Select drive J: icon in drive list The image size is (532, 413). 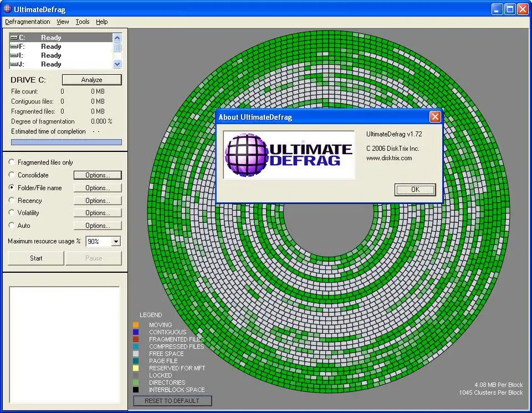click(14, 64)
